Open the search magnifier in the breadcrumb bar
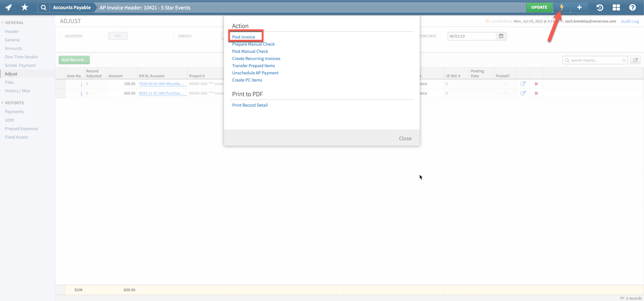Viewport: 644px width, 301px height. click(x=43, y=7)
